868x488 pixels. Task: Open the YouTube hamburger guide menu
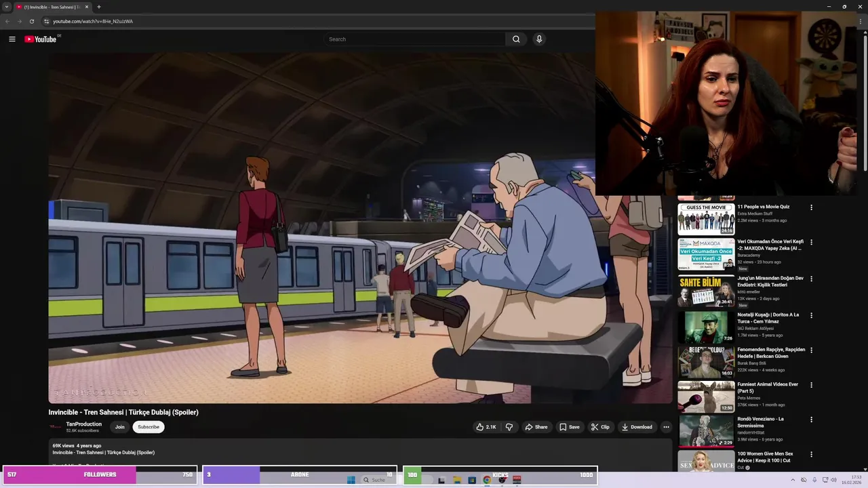(12, 39)
